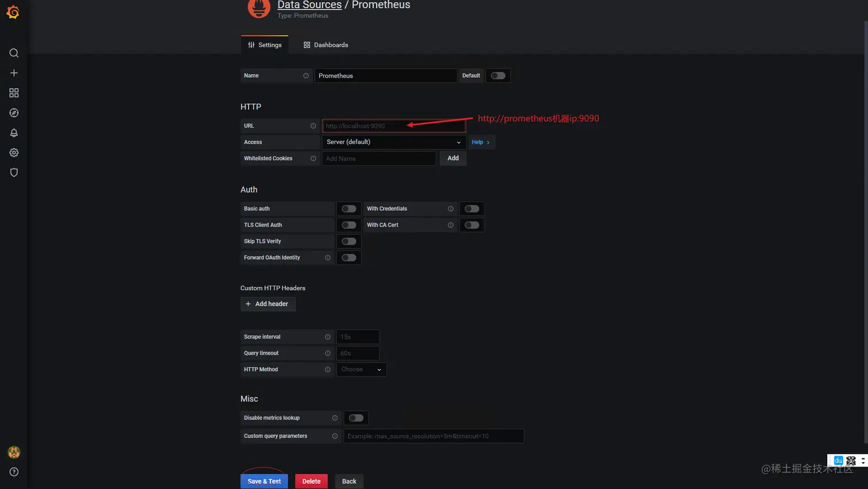Select the Settings tab
The width and height of the screenshot is (868, 489).
coord(265,44)
